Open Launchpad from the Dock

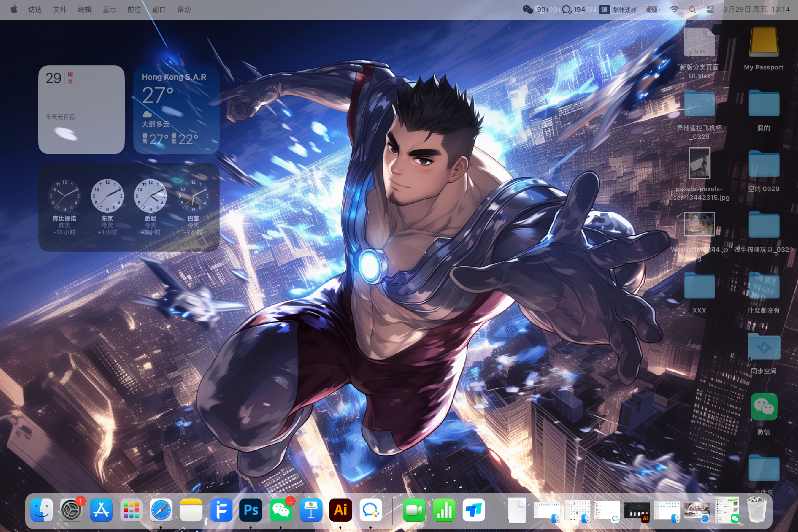click(131, 510)
